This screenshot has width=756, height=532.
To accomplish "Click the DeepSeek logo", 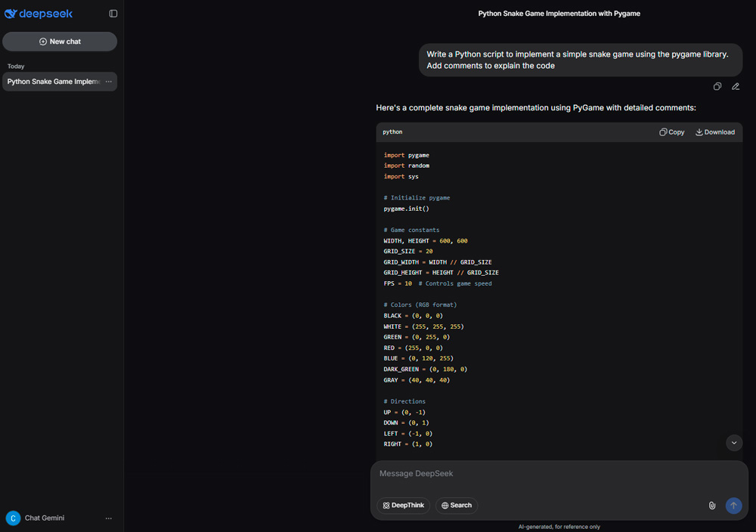I will 39,14.
